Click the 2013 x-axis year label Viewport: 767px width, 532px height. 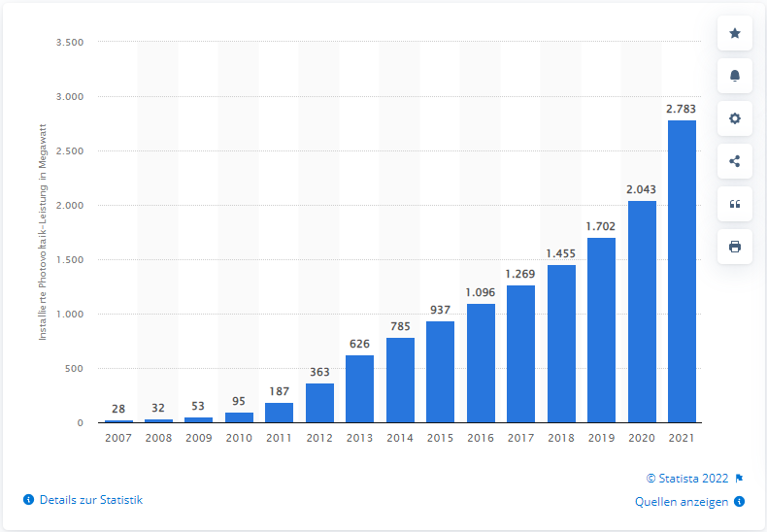pyautogui.click(x=359, y=438)
